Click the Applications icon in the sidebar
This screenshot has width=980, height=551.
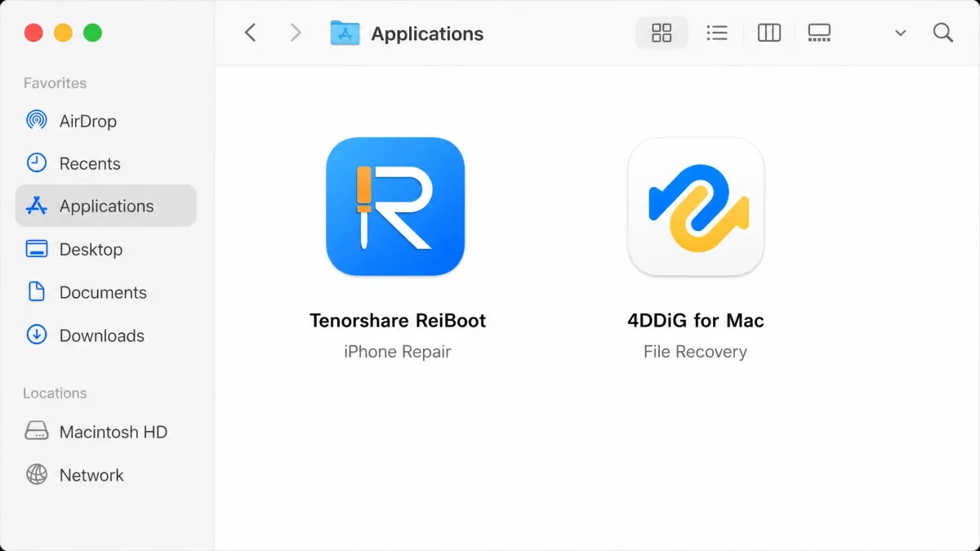(x=37, y=206)
